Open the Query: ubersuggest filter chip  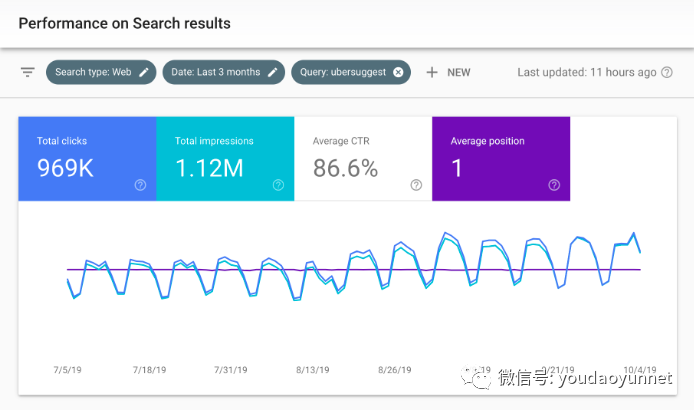[x=351, y=72]
